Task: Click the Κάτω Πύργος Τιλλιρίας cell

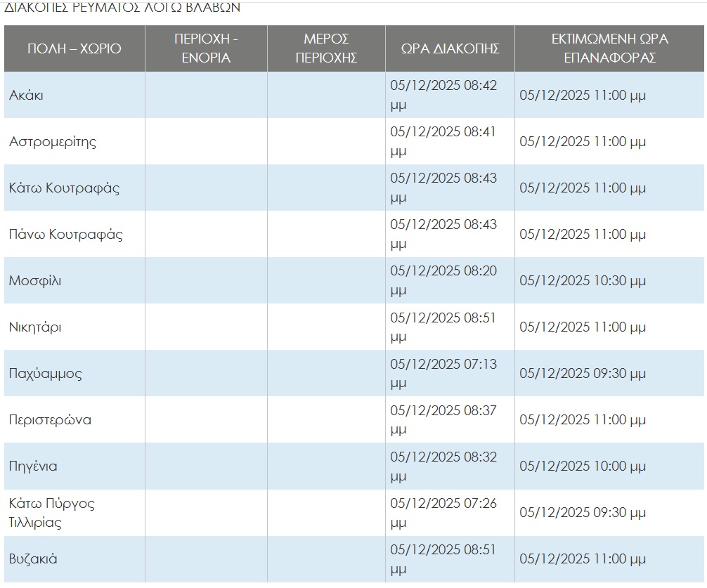Action: tap(51, 513)
